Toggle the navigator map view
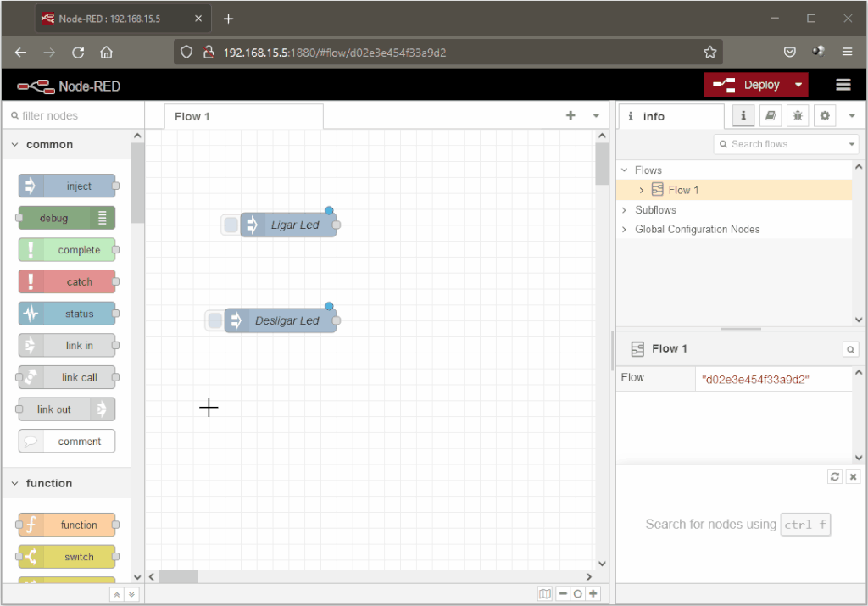The width and height of the screenshot is (868, 606). (545, 594)
